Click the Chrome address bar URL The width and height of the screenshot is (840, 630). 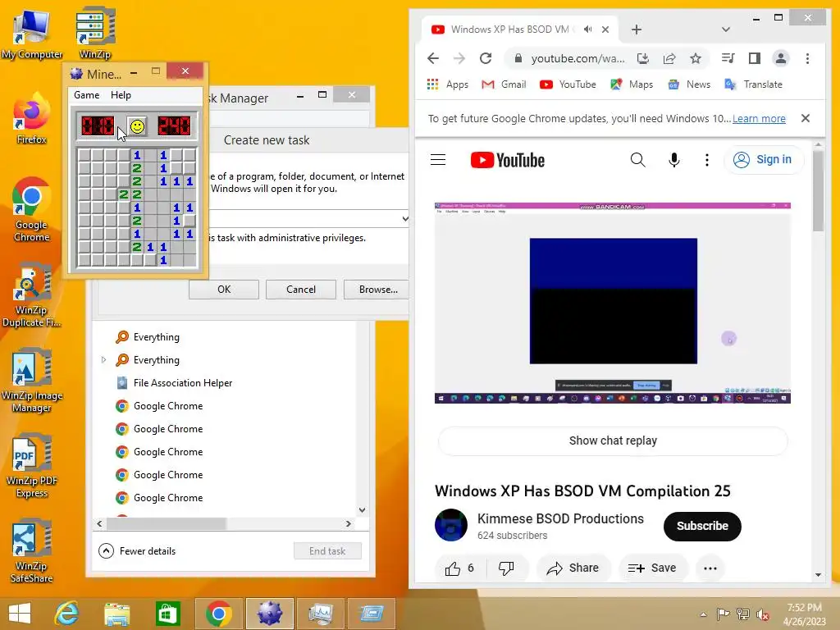(577, 58)
